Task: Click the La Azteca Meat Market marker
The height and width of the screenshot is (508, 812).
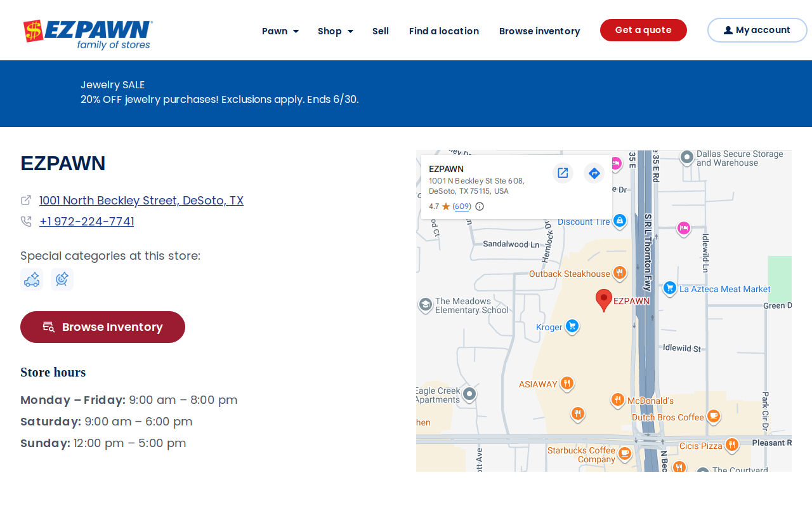Action: tap(669, 288)
